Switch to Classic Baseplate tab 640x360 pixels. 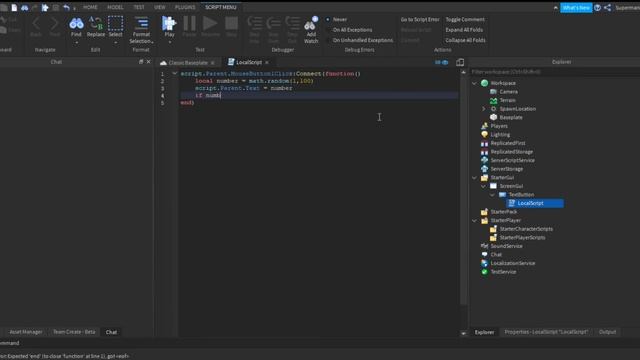(188, 62)
